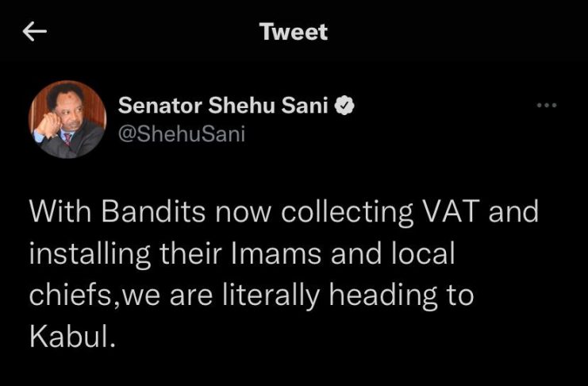Go back using the left arrow
588x386 pixels.
37,32
